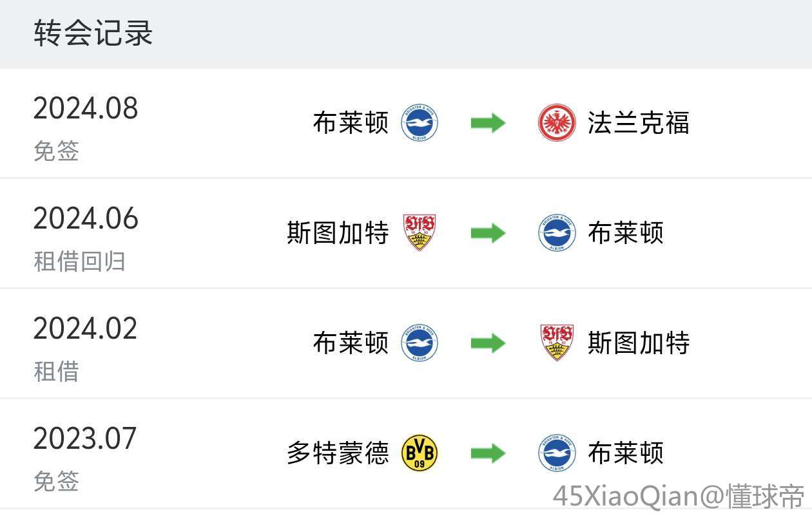
Task: Open the 法兰克福 club name link
Action: pos(638,123)
